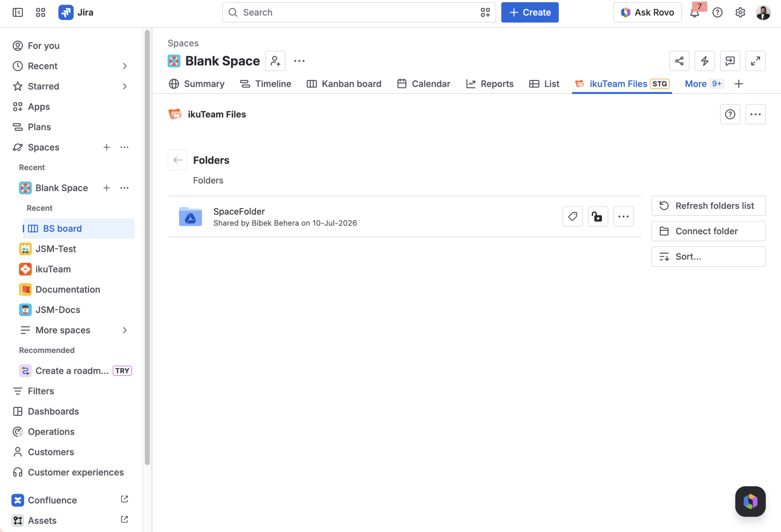This screenshot has width=781, height=532.
Task: Open the automation lightning bolt icon
Action: pyautogui.click(x=705, y=61)
